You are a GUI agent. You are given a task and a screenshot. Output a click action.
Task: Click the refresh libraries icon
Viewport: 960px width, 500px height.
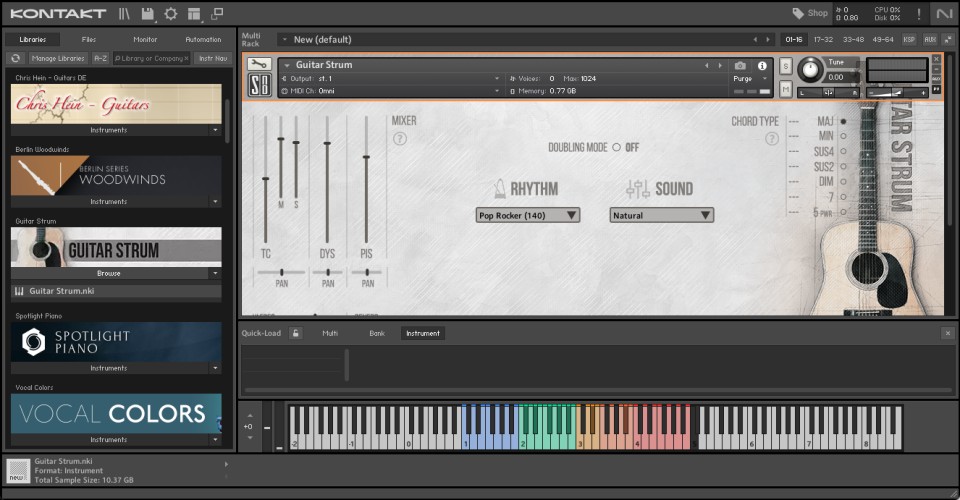click(16, 59)
